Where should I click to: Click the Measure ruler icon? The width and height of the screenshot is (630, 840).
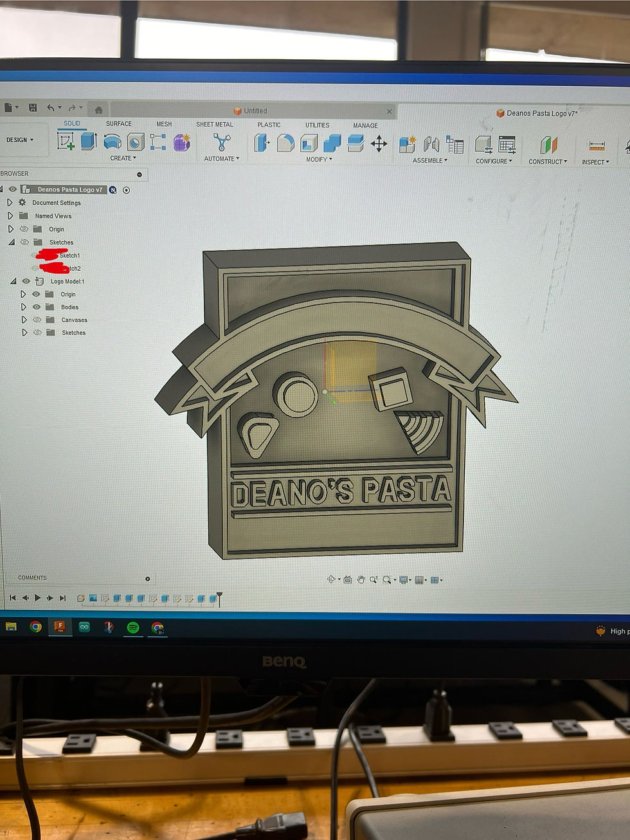coord(597,147)
